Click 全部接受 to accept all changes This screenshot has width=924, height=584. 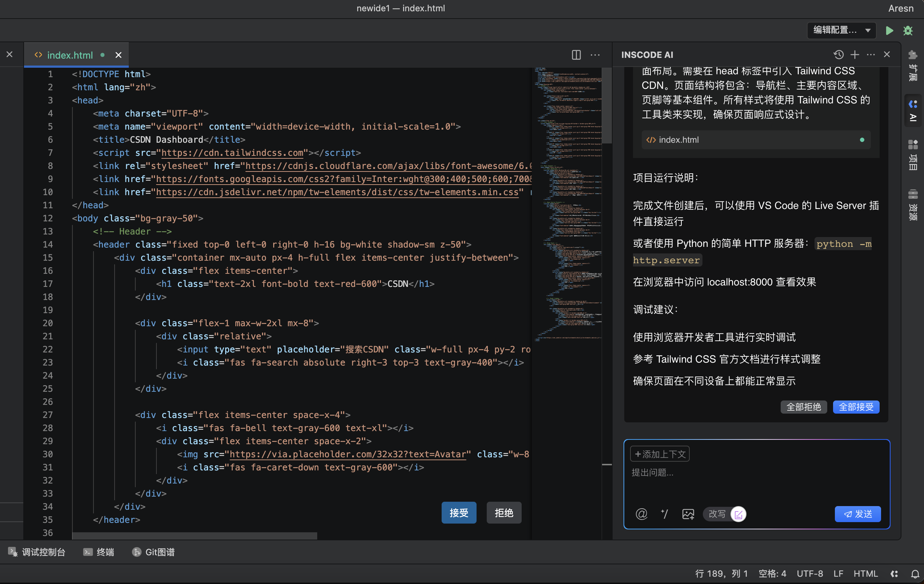(x=856, y=407)
